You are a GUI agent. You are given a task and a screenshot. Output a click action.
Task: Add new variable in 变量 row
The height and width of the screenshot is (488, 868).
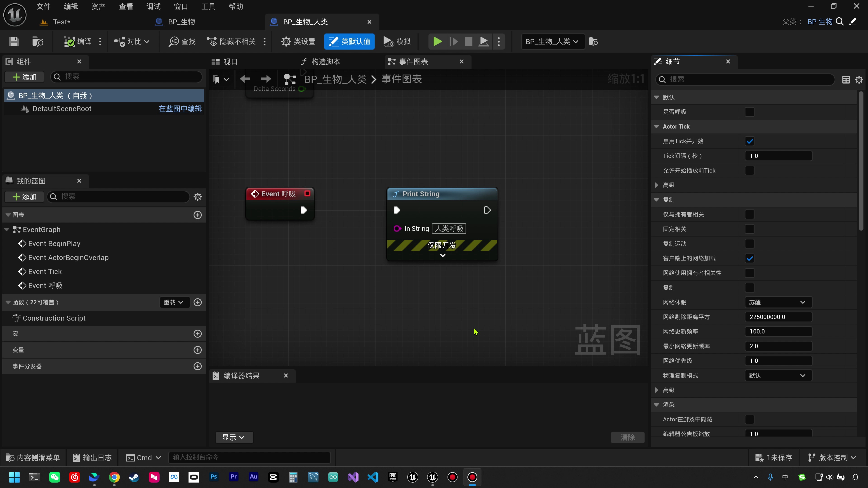[198, 350]
